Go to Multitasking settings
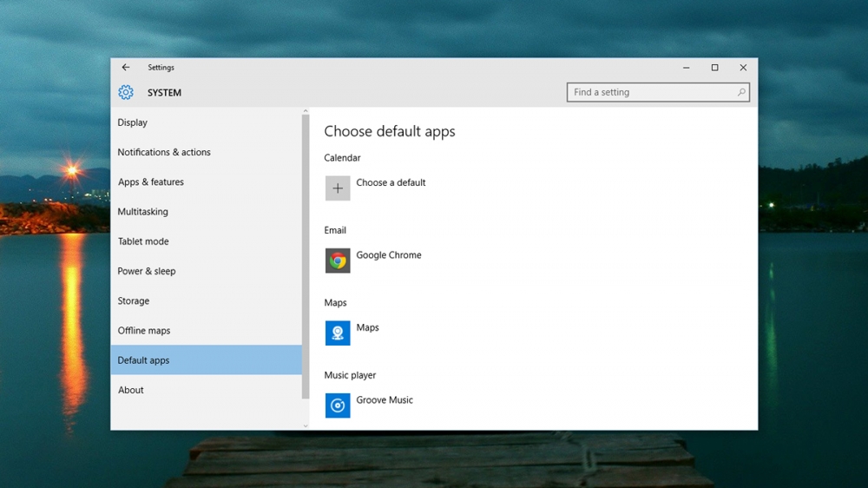This screenshot has width=868, height=488. coord(206,212)
